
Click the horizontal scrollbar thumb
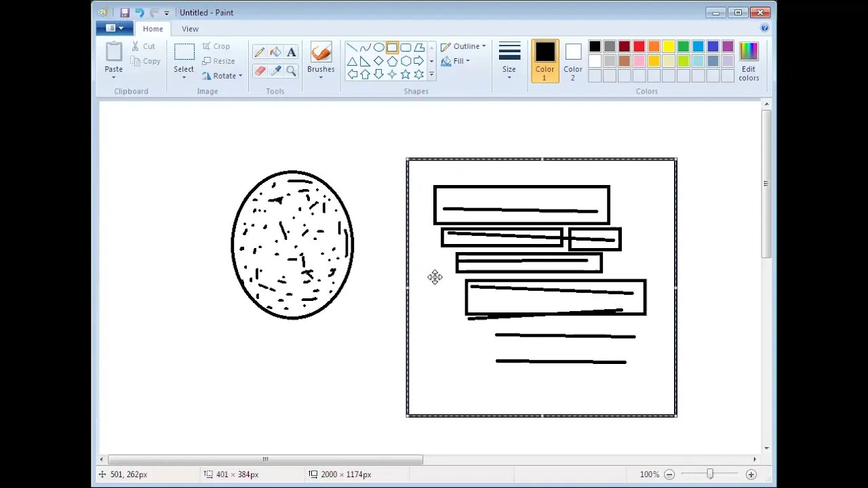tap(265, 460)
